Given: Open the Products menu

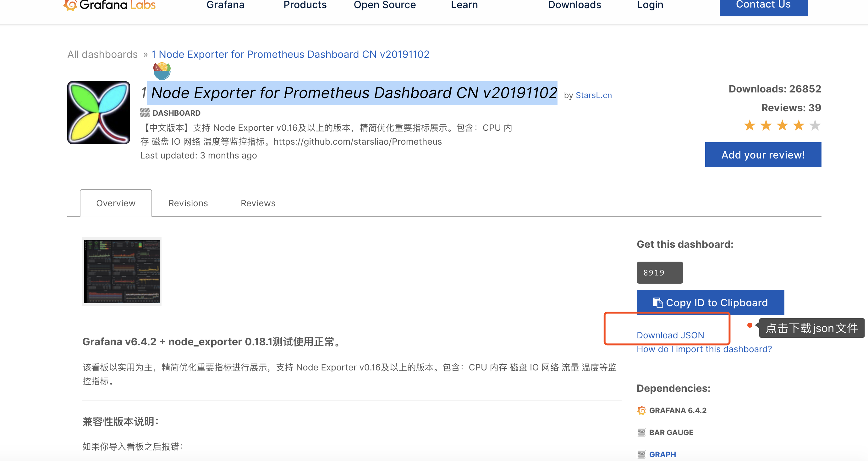Looking at the screenshot, I should [305, 5].
